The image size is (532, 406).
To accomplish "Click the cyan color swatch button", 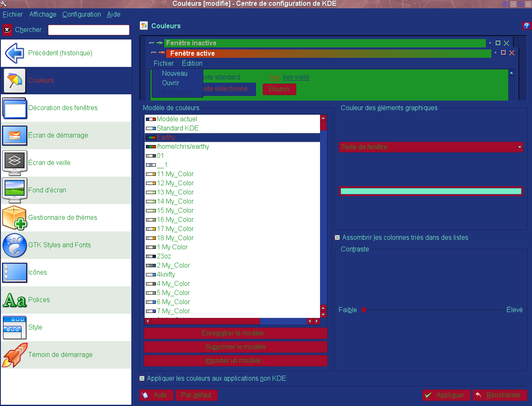I will (x=431, y=191).
